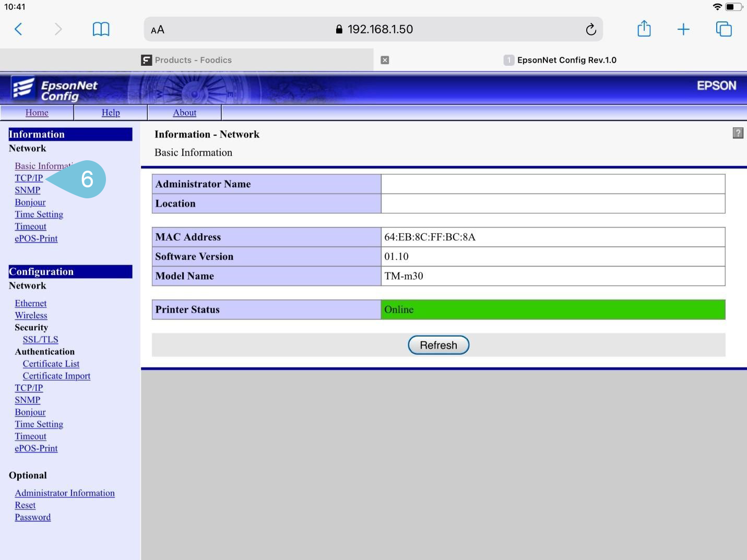The image size is (747, 560).
Task: Switch to the Products - Foodics tab
Action: coord(193,60)
